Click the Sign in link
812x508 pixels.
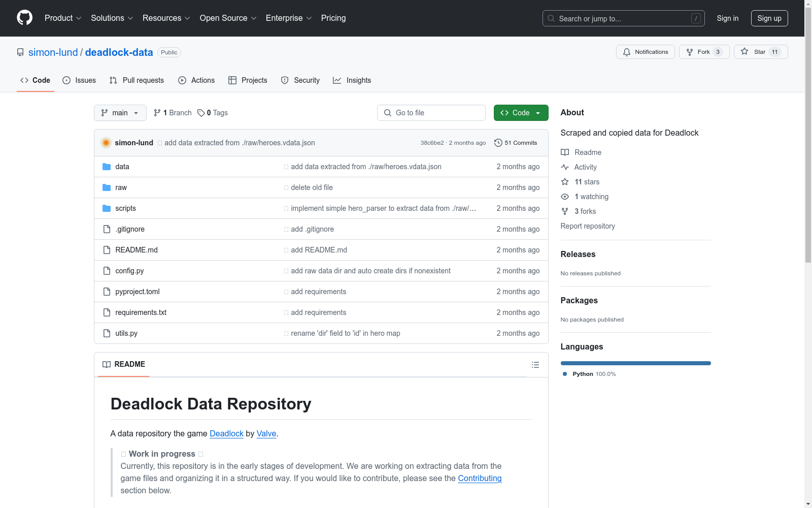click(x=728, y=18)
